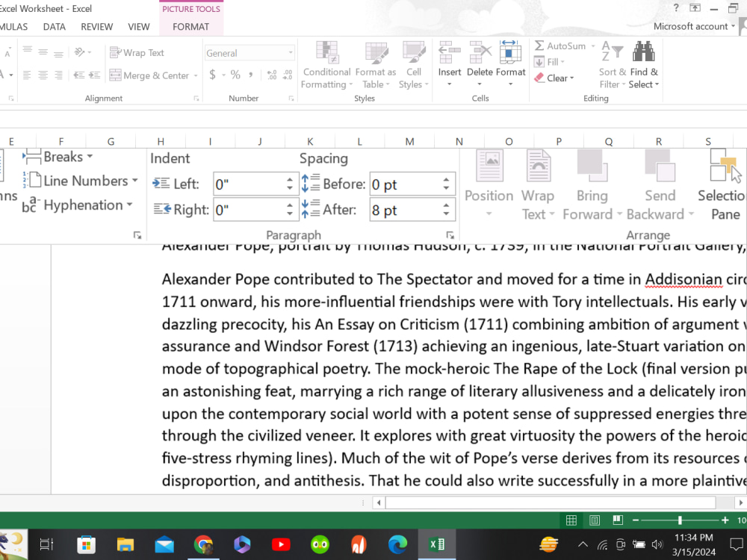Click the Wrap Text arrange button
The width and height of the screenshot is (747, 560).
(538, 184)
